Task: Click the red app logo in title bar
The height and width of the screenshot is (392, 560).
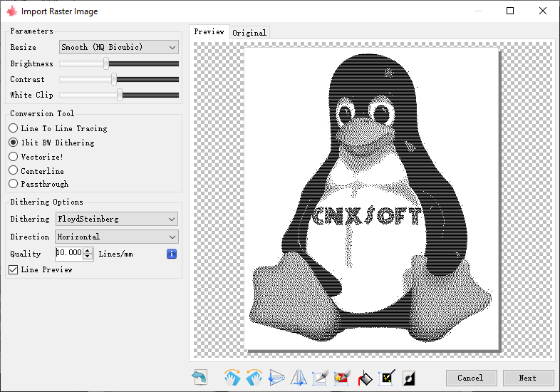Action: [12, 11]
